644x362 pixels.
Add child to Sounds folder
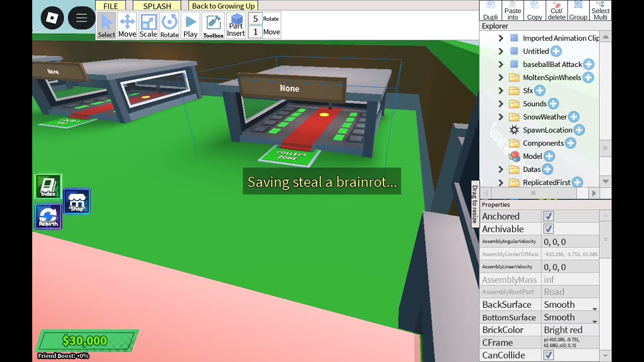[553, 104]
